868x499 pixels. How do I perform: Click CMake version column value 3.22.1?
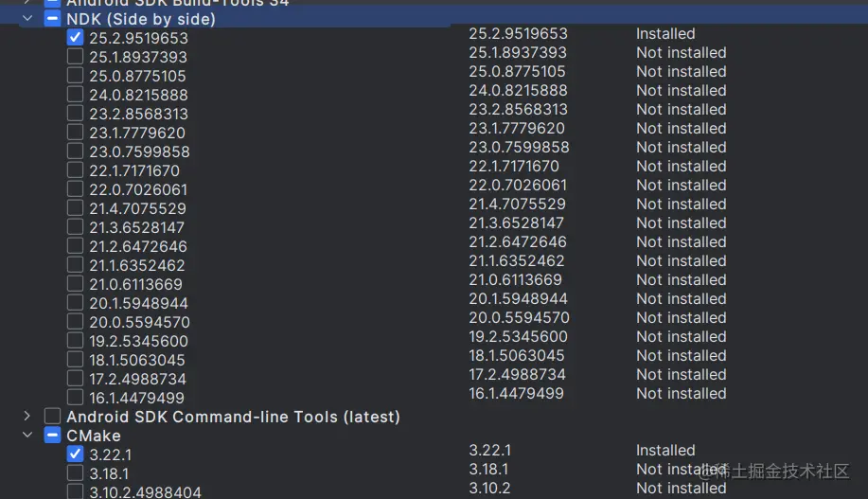click(490, 450)
